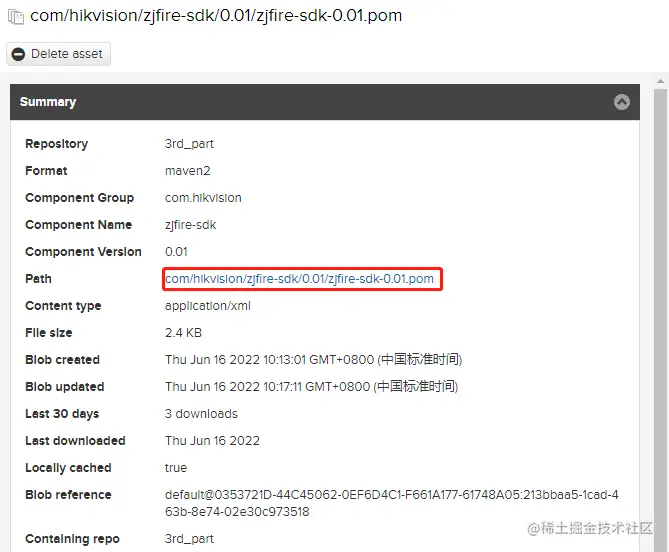Click the scrollbar up arrow
Screen dimensions: 669x552
[x=660, y=81]
